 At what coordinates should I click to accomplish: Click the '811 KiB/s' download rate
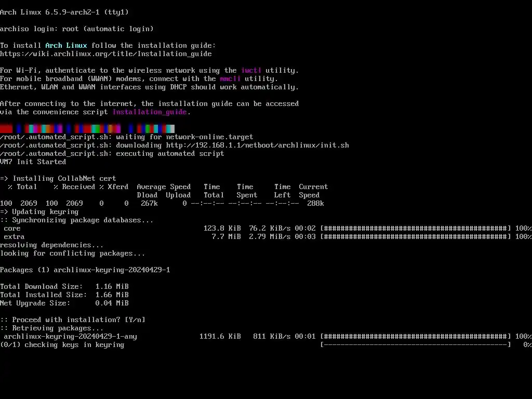point(272,336)
